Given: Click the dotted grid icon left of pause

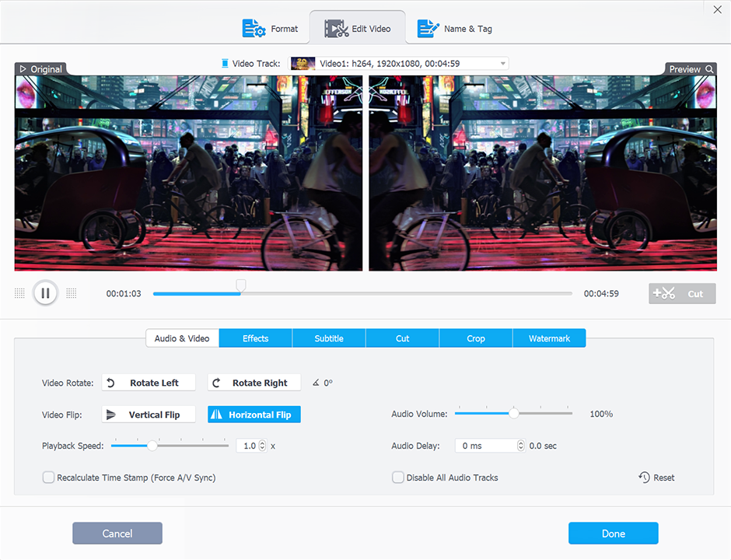Looking at the screenshot, I should tap(19, 293).
